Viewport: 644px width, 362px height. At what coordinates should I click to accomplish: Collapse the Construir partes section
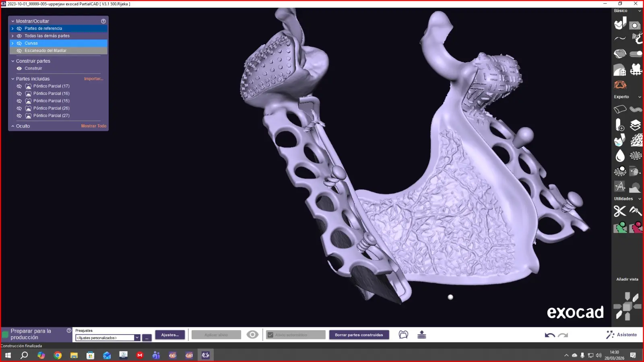(13, 61)
